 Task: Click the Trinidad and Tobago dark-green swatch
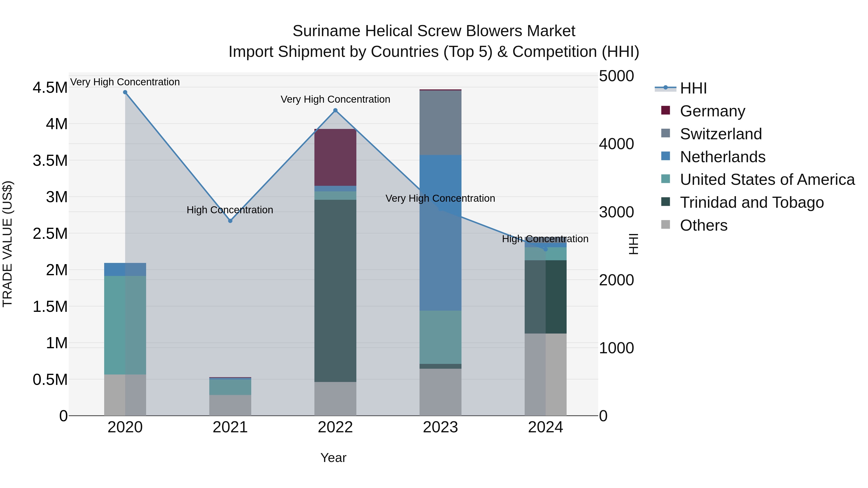(665, 202)
